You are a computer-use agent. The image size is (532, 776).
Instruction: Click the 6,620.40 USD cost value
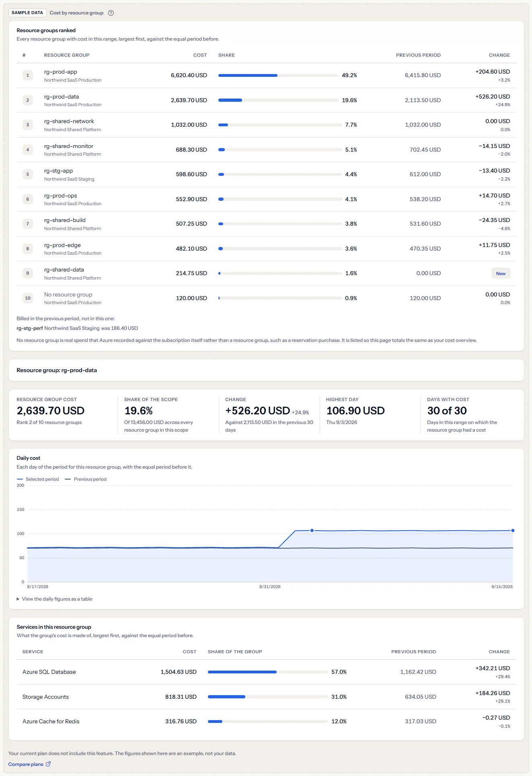[x=189, y=75]
